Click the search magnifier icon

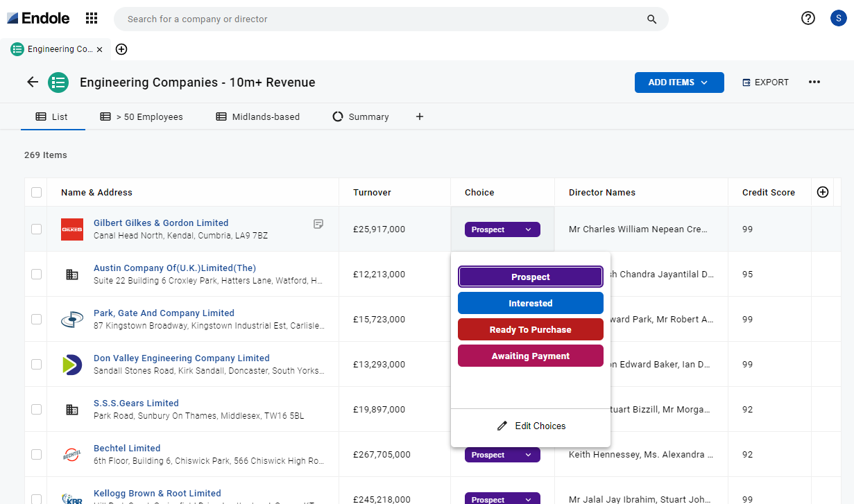click(651, 19)
